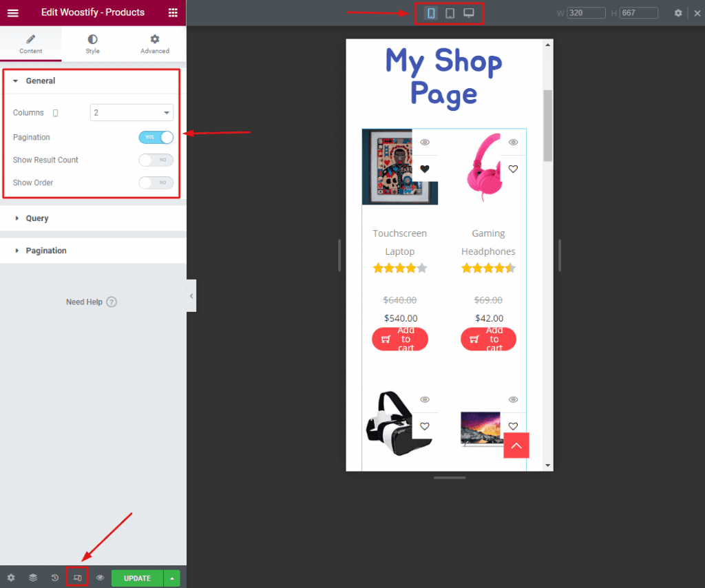Click the Responsive Mode icon
The image size is (705, 588).
click(x=76, y=578)
